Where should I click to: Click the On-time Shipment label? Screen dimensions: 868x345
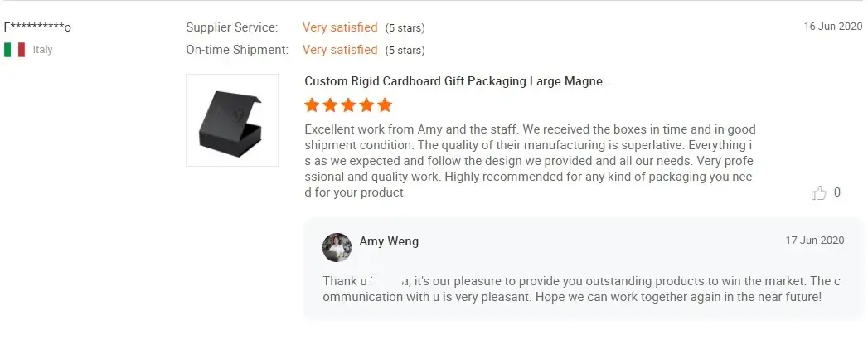[237, 50]
